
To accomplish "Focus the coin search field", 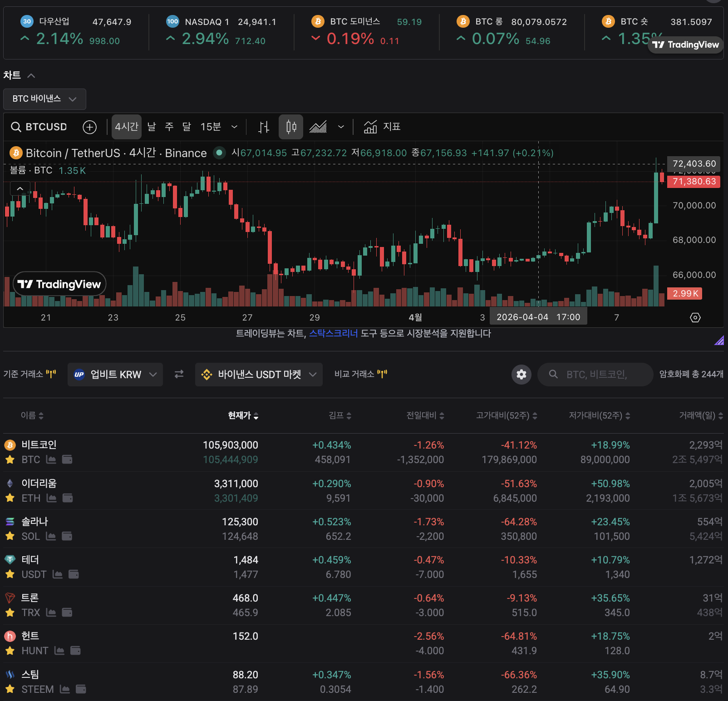I will [x=595, y=375].
